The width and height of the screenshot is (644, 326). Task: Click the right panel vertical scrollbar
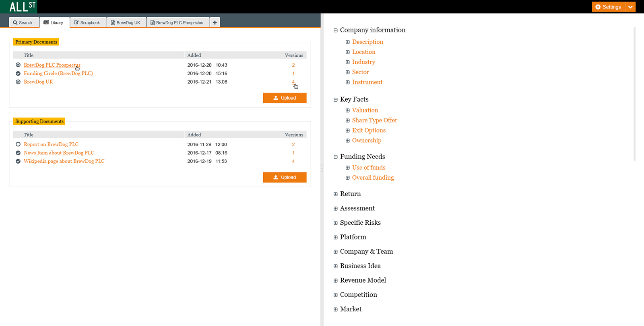click(x=634, y=94)
